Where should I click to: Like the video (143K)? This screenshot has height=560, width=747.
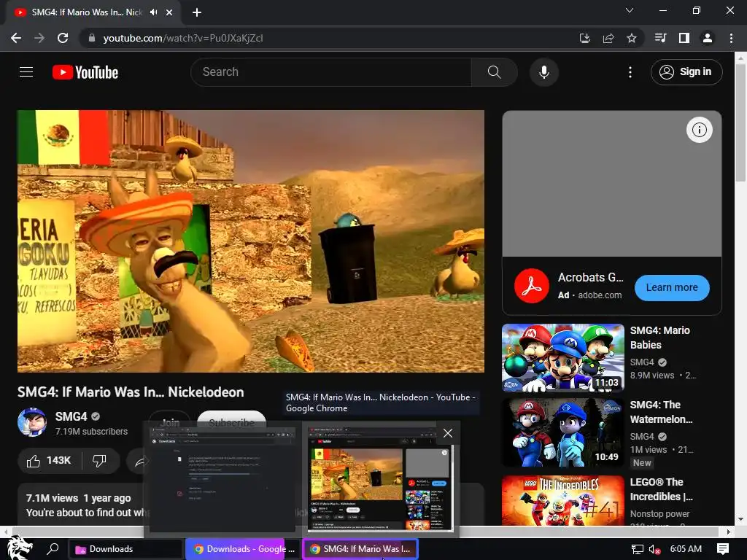click(x=50, y=461)
